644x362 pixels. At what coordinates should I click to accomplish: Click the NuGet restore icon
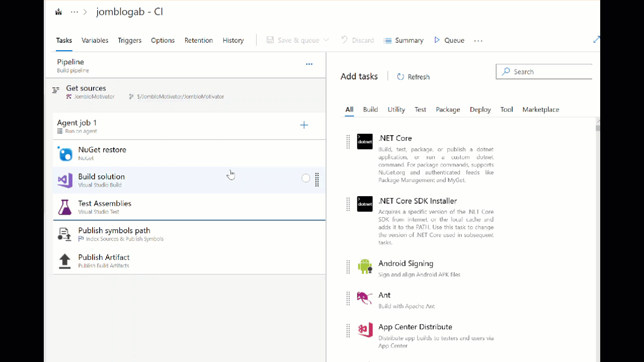tap(65, 153)
